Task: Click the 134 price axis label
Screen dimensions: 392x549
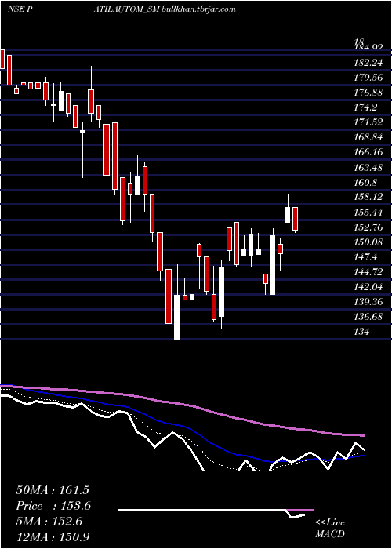Action: pos(362,332)
